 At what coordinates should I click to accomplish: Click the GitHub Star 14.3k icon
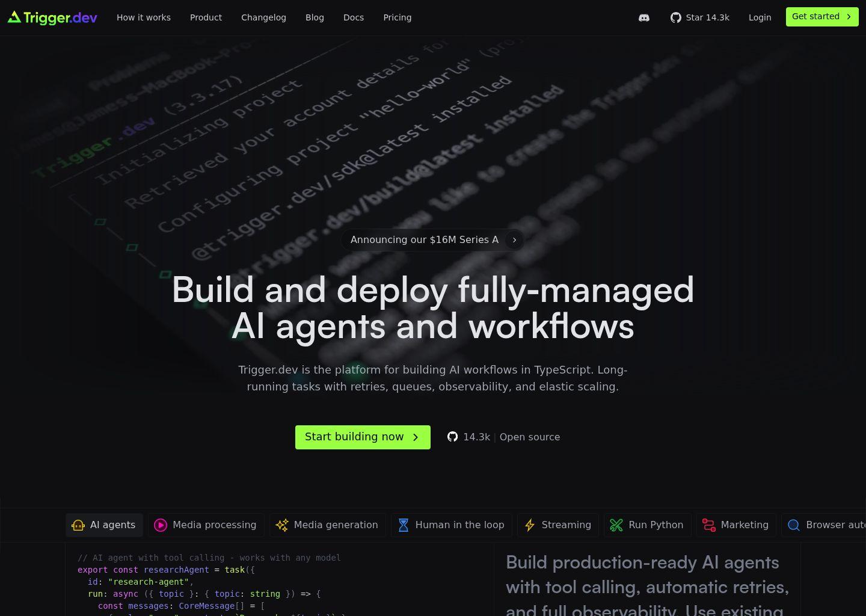click(676, 17)
